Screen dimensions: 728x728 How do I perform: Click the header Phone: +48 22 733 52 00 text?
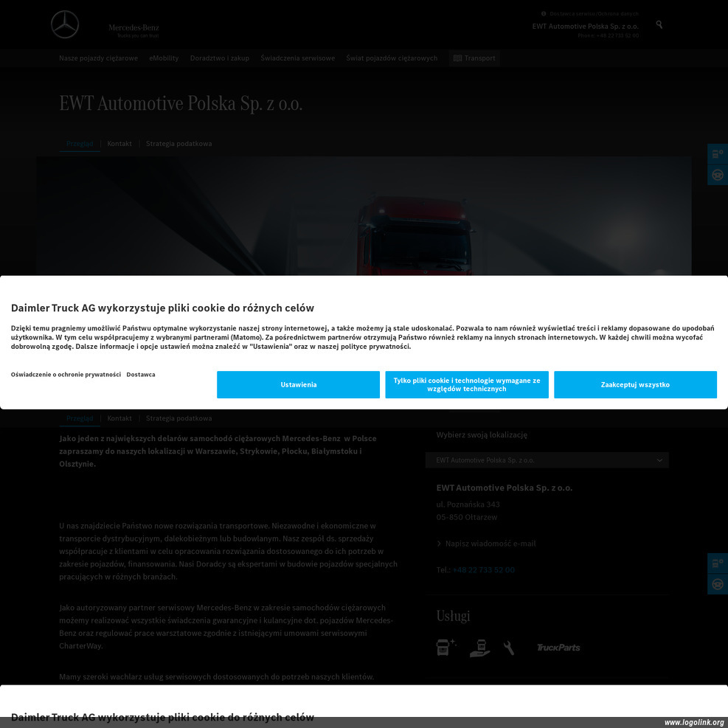pos(609,35)
